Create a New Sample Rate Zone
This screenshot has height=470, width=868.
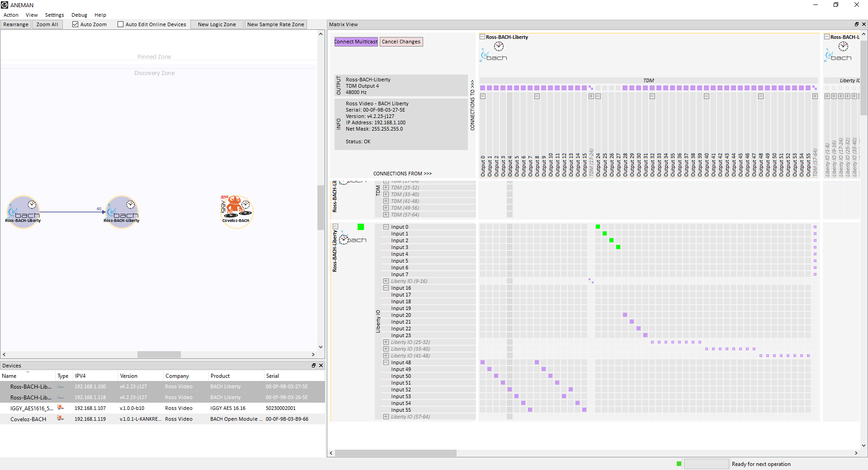[x=276, y=24]
